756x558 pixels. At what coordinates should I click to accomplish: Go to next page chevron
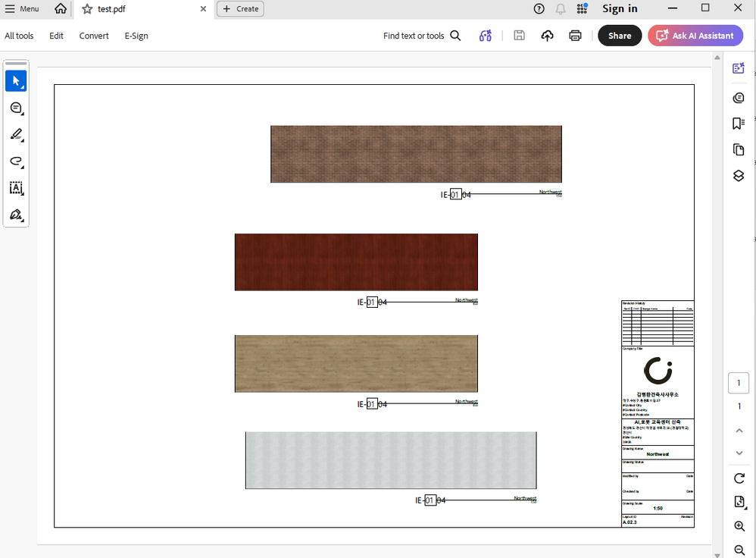click(x=739, y=453)
